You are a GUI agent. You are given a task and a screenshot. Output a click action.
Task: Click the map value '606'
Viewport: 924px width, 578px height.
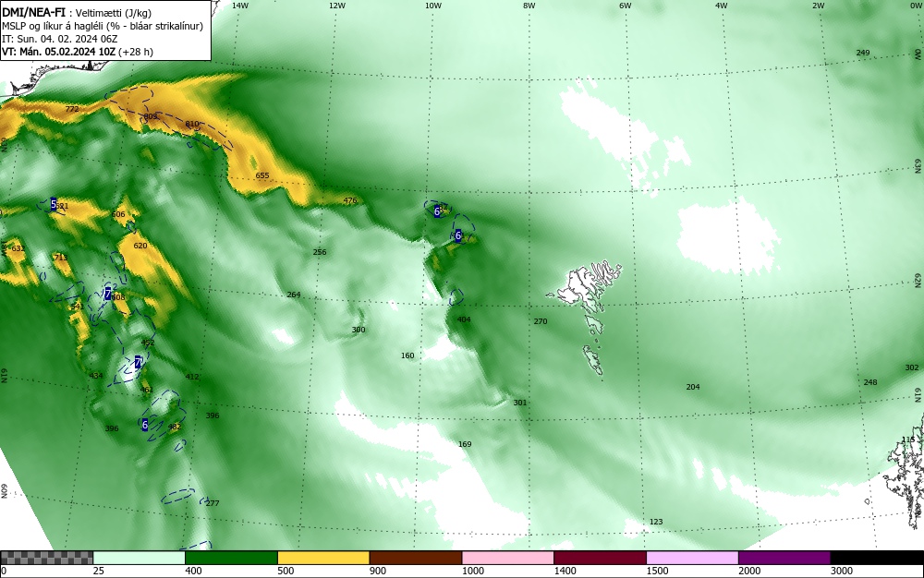[118, 215]
